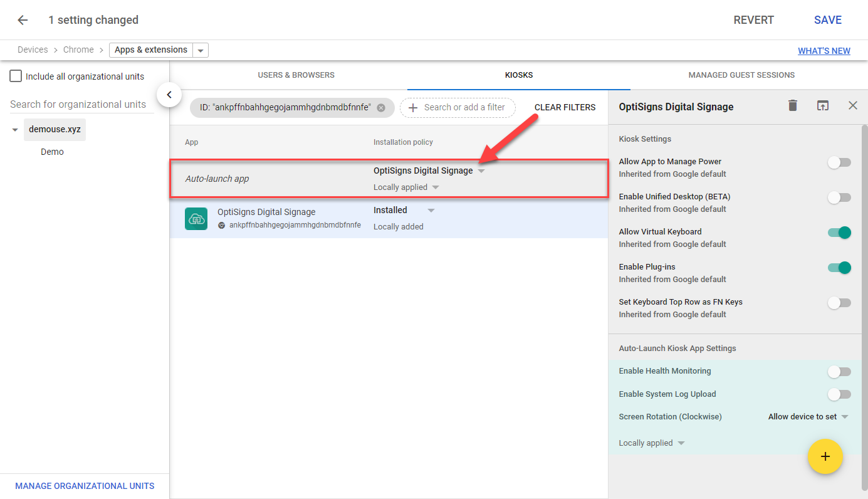Open the Installed policy dropdown
The image size is (868, 499).
[x=404, y=210]
